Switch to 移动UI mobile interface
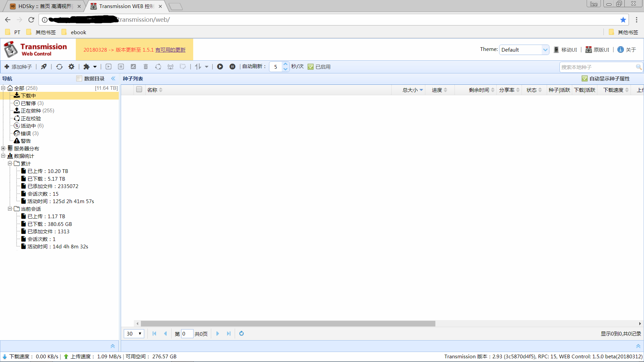Image resolution: width=644 pixels, height=362 pixels. [565, 50]
